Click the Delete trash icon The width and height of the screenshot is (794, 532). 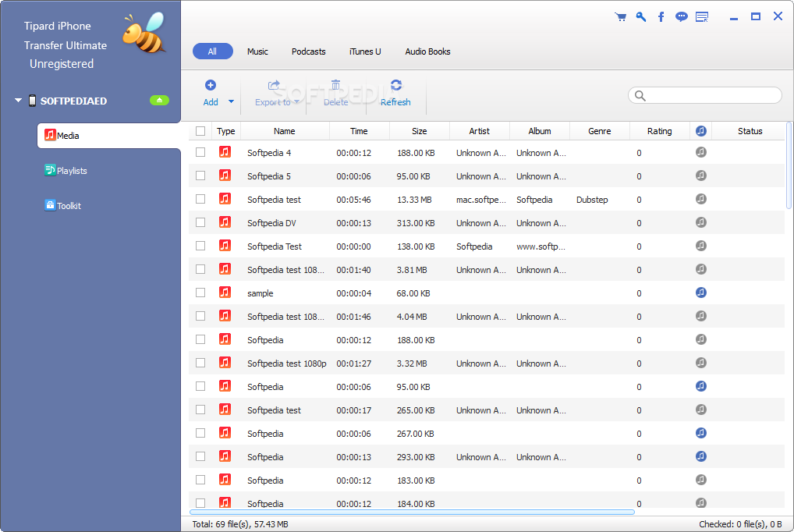[335, 85]
